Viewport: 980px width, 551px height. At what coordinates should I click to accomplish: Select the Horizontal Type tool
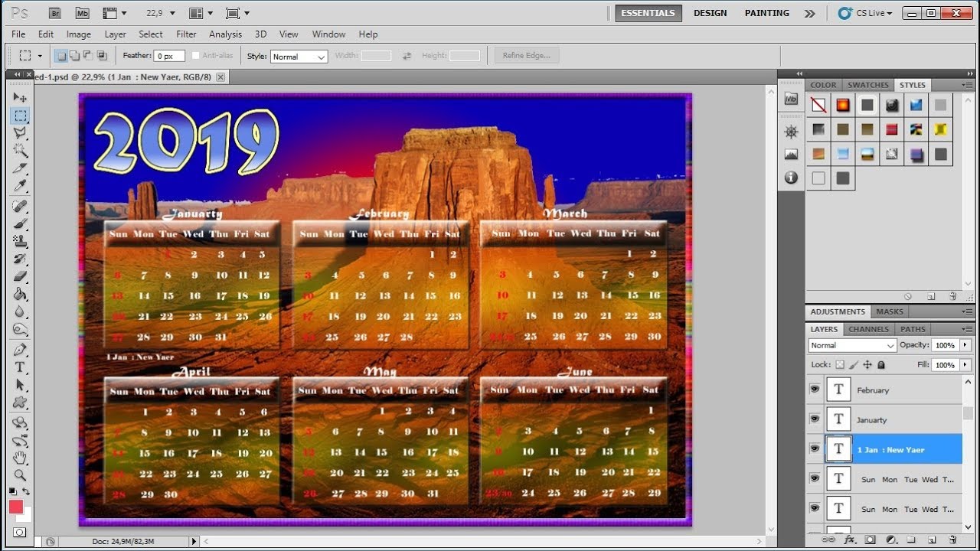click(x=20, y=367)
